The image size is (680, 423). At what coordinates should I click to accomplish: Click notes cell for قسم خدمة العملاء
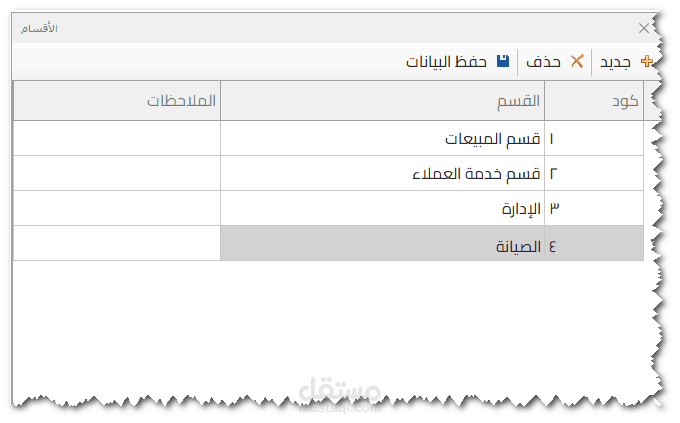click(x=117, y=173)
